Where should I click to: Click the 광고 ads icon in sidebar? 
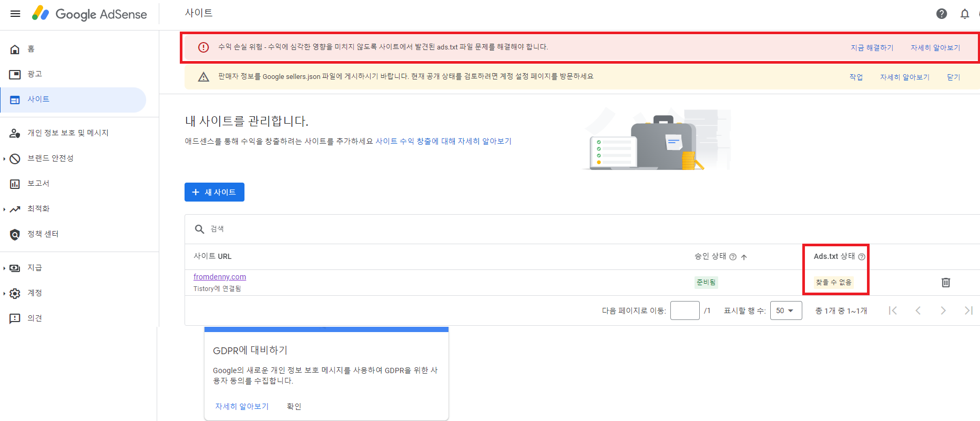pos(15,74)
